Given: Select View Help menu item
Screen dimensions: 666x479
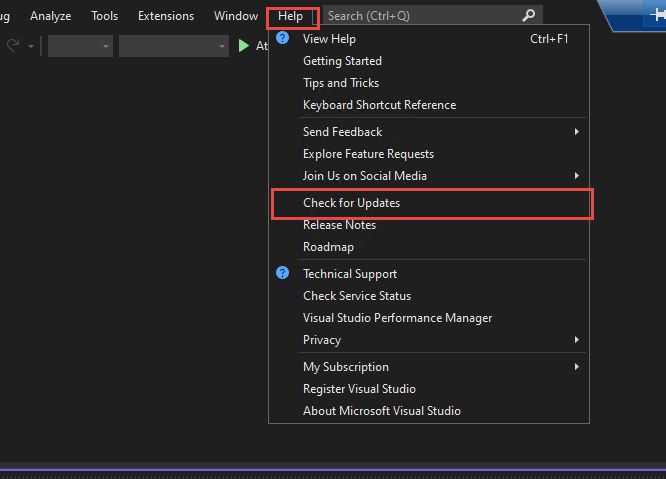Looking at the screenshot, I should (x=429, y=39).
